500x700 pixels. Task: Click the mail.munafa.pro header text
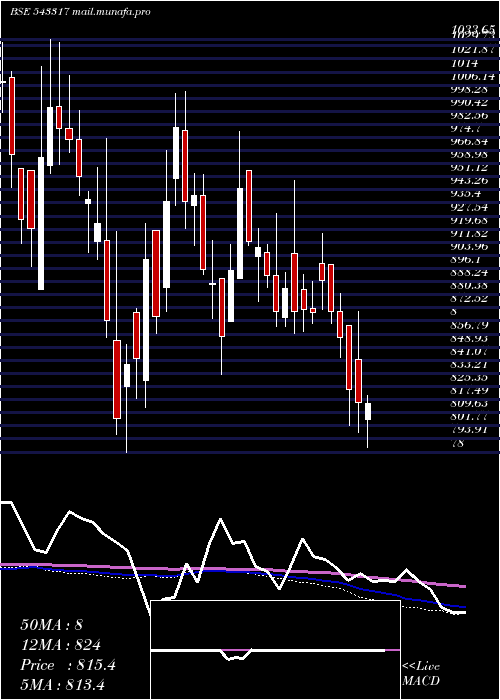[113, 12]
